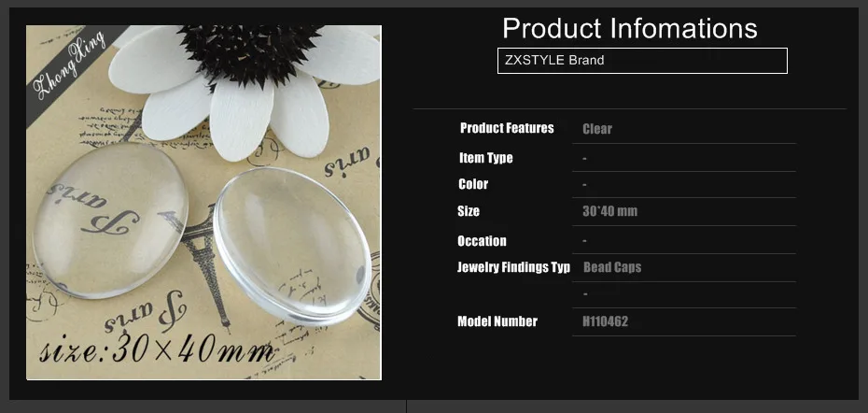The height and width of the screenshot is (413, 868).
Task: Click the Product Features label
Action: click(507, 128)
